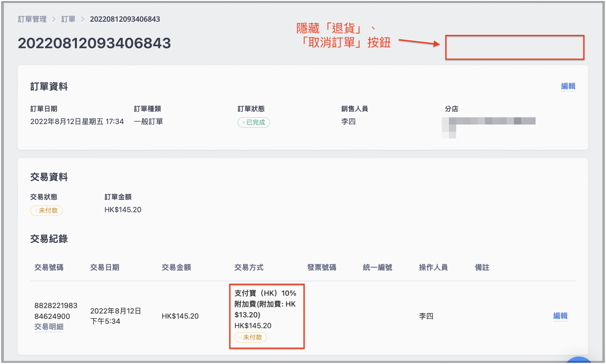Click the 訂單日期 label

pyautogui.click(x=44, y=109)
